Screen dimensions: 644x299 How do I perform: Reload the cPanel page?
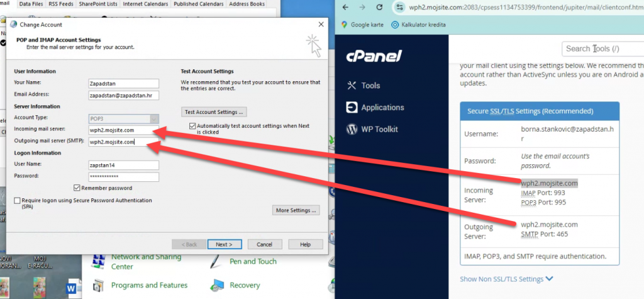pyautogui.click(x=379, y=8)
